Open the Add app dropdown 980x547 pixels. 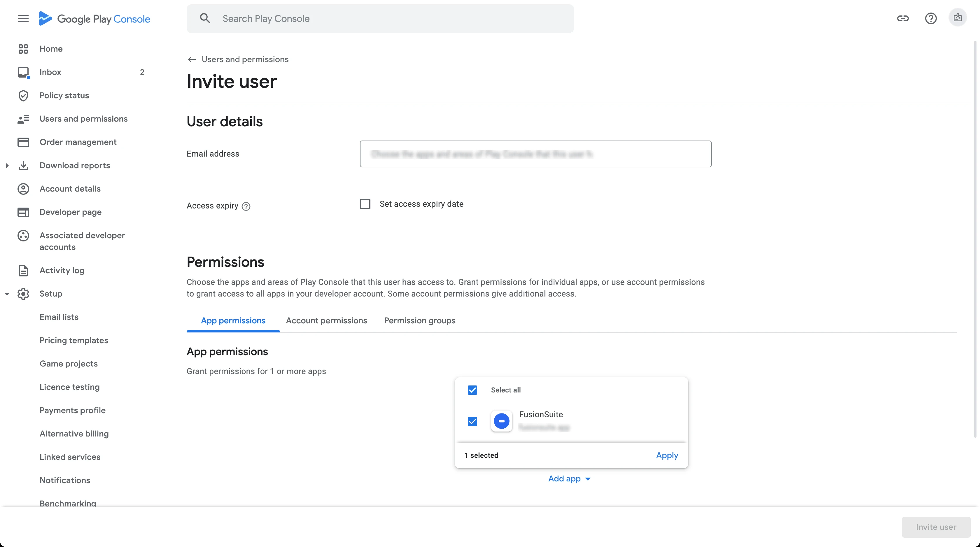tap(569, 478)
